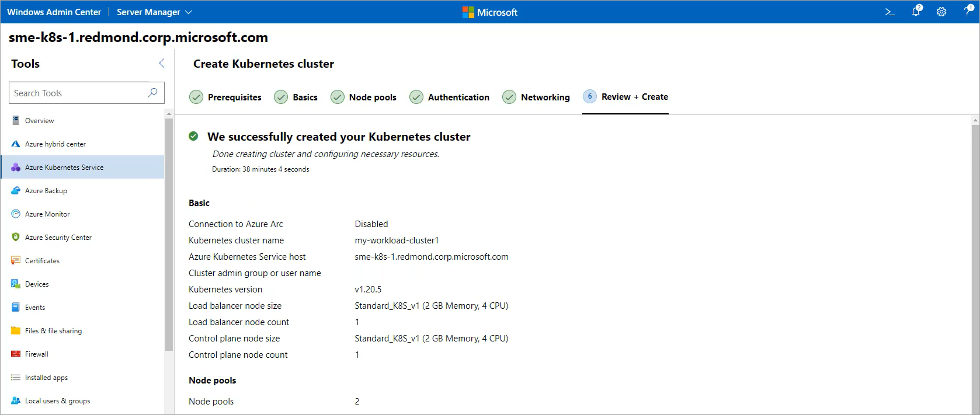Click the Azure Security Center shield icon

[16, 237]
